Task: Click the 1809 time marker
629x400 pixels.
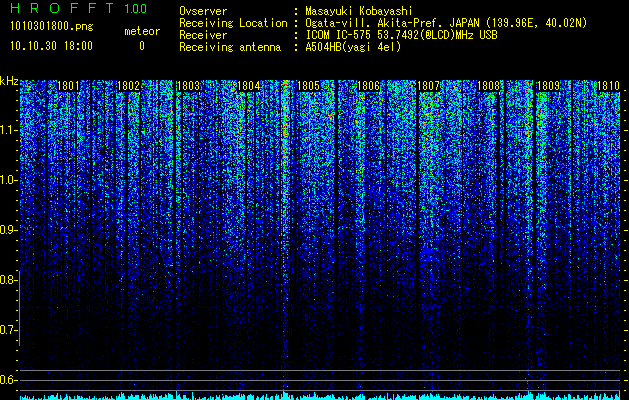Action: pos(548,86)
